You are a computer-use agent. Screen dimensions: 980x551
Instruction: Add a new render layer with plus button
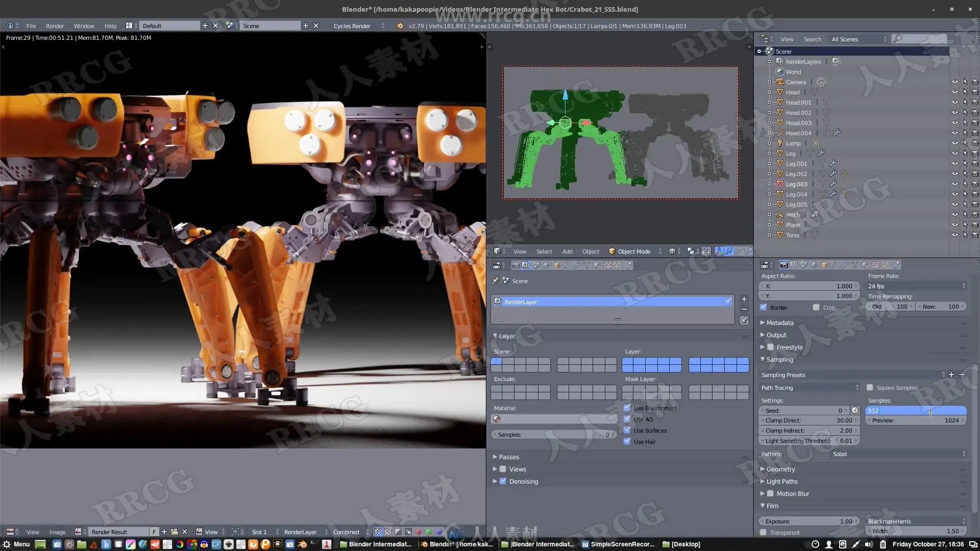pos(744,299)
